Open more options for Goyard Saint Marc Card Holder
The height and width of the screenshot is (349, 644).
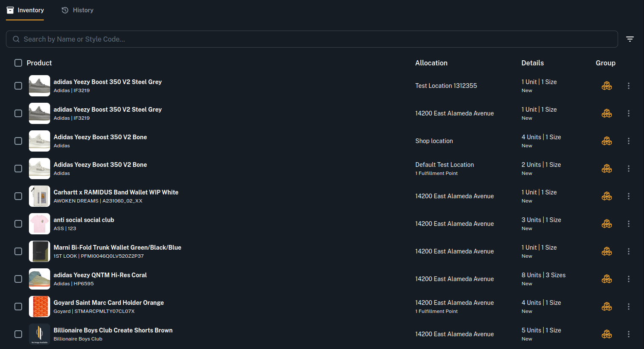point(629,307)
